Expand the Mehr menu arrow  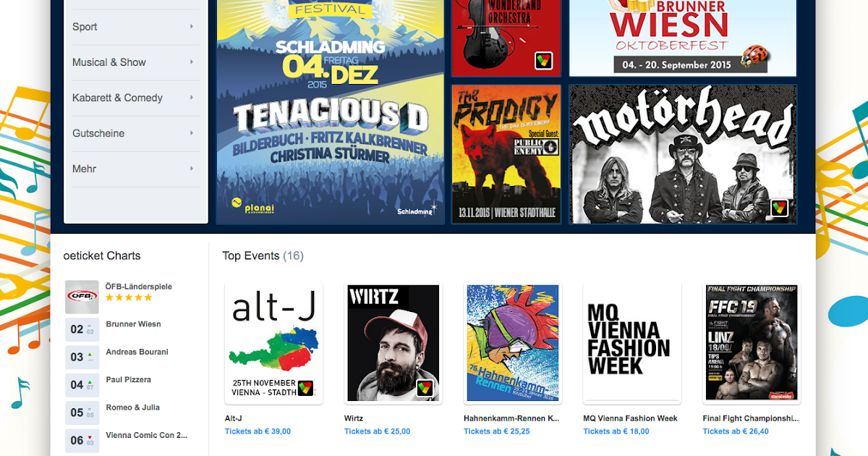(192, 169)
